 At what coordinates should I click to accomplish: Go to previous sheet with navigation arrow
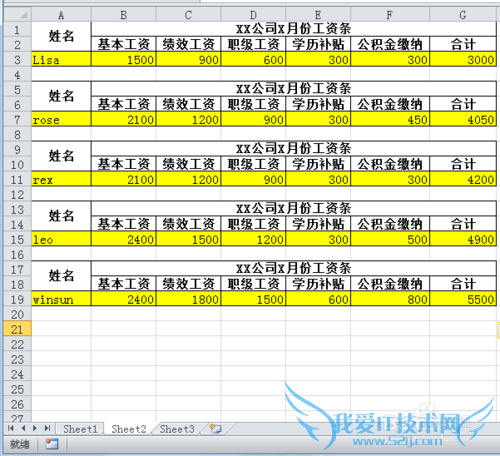click(x=23, y=428)
